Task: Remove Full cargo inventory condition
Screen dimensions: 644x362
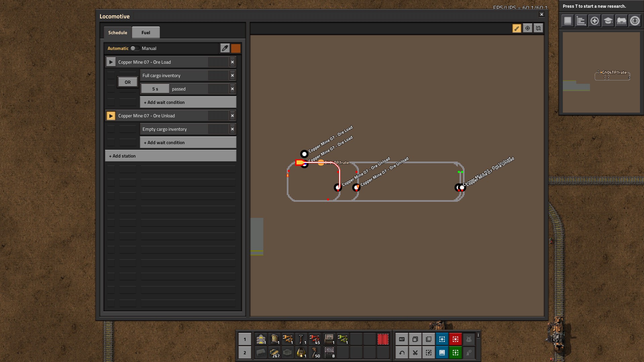Action: 232,75
